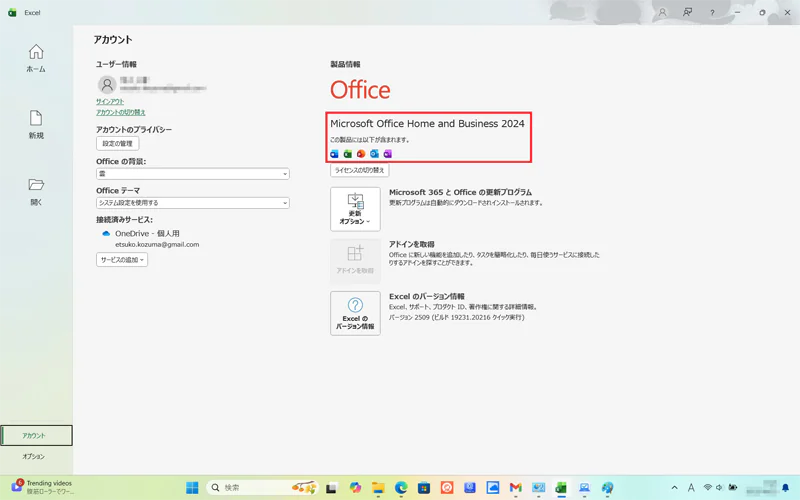Click the Microsoft 365 と Office の更新プログラム heading

(x=460, y=192)
